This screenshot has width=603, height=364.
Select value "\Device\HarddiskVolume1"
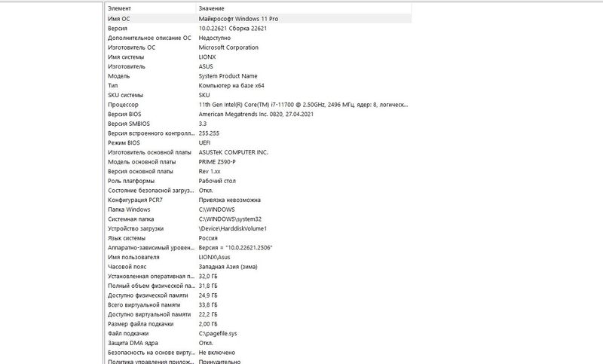click(233, 228)
